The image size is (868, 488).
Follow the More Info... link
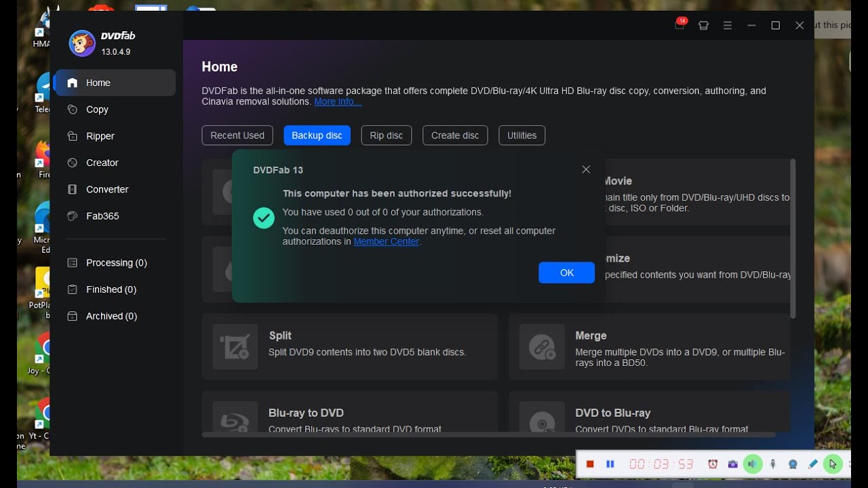[338, 102]
